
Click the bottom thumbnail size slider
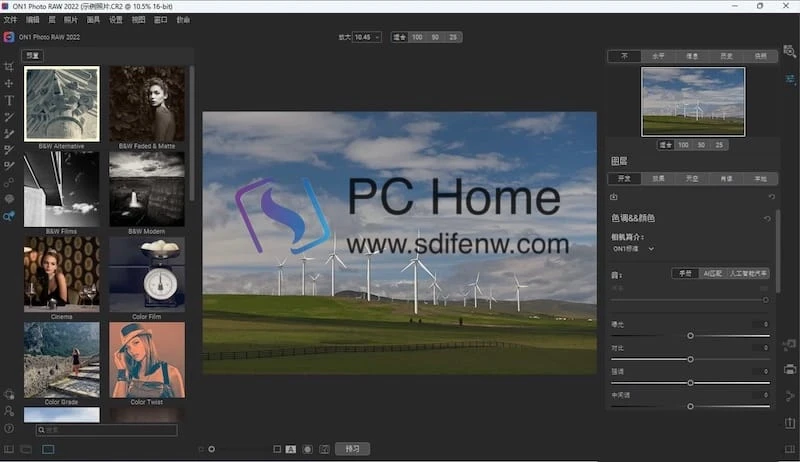click(x=211, y=449)
